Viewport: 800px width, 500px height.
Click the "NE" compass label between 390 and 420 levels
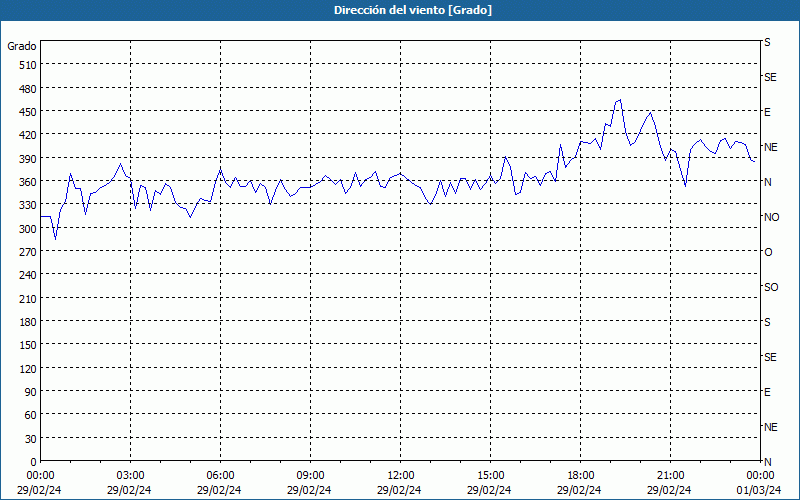[x=770, y=147]
